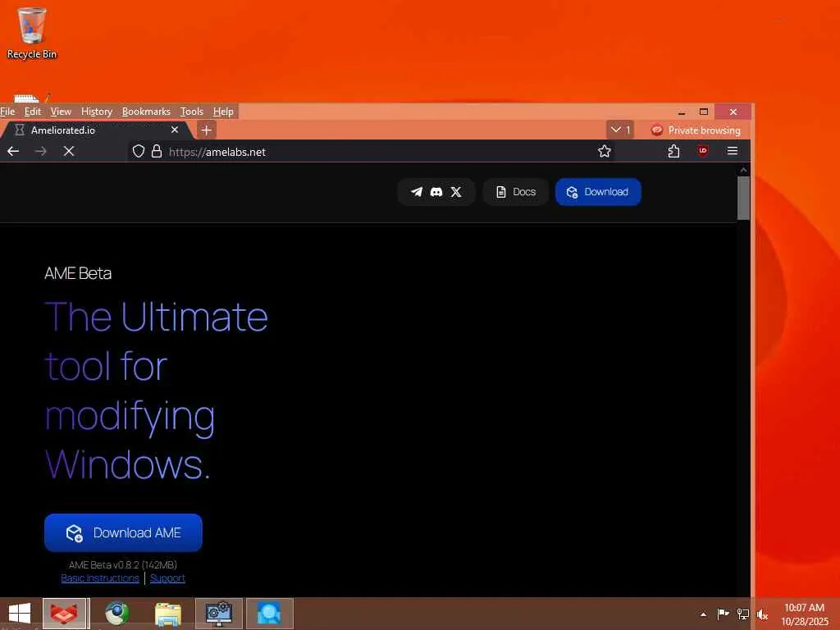840x630 pixels.
Task: Open the magnifier search taskbar app
Action: coord(269,614)
